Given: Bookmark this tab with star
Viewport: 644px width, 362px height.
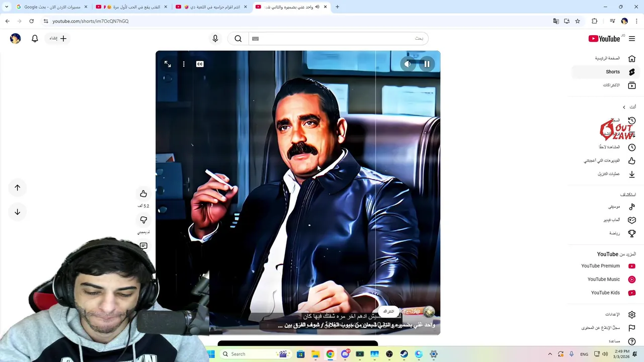Looking at the screenshot, I should [x=578, y=21].
